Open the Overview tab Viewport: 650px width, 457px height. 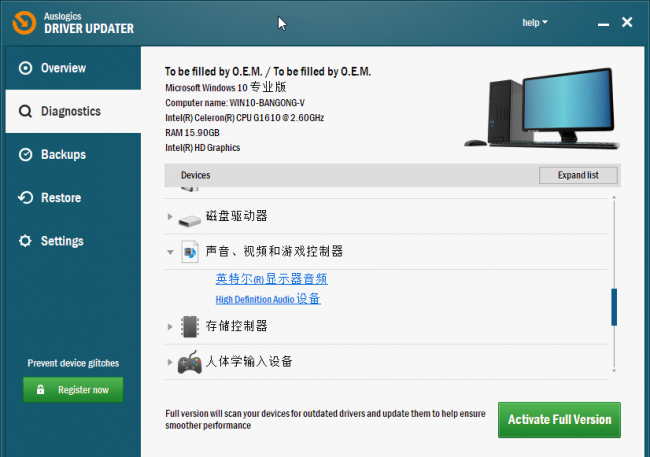click(73, 68)
